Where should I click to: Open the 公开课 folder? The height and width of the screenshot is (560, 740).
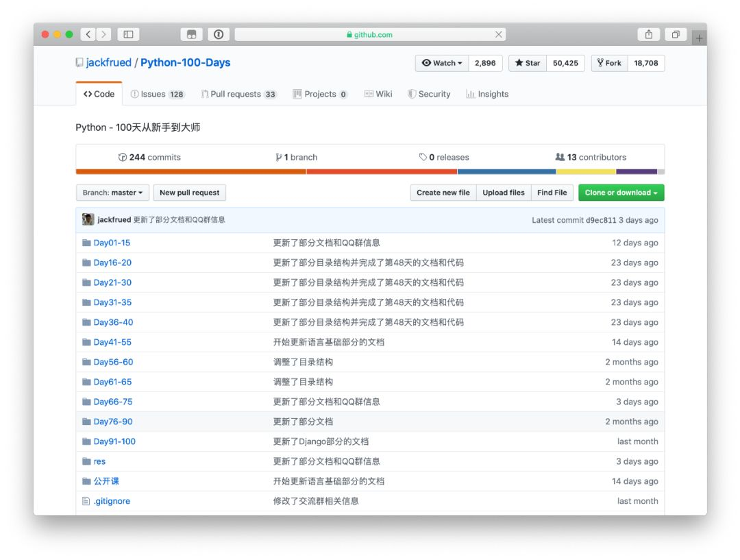[x=106, y=480]
